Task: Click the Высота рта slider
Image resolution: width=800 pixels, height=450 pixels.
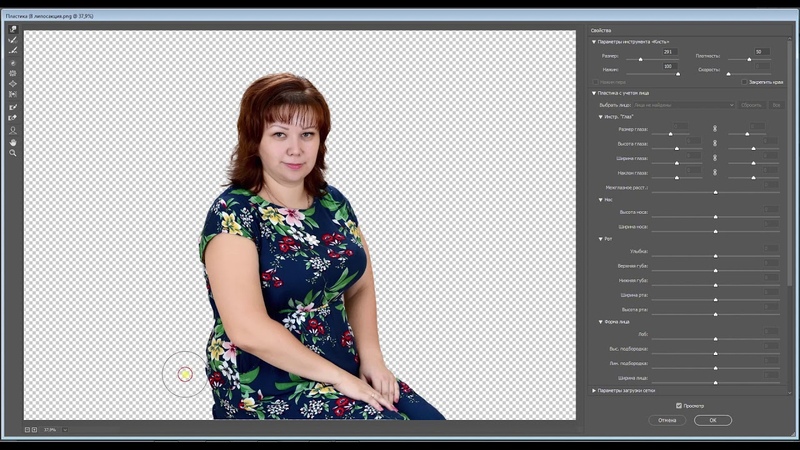Action: (x=715, y=314)
